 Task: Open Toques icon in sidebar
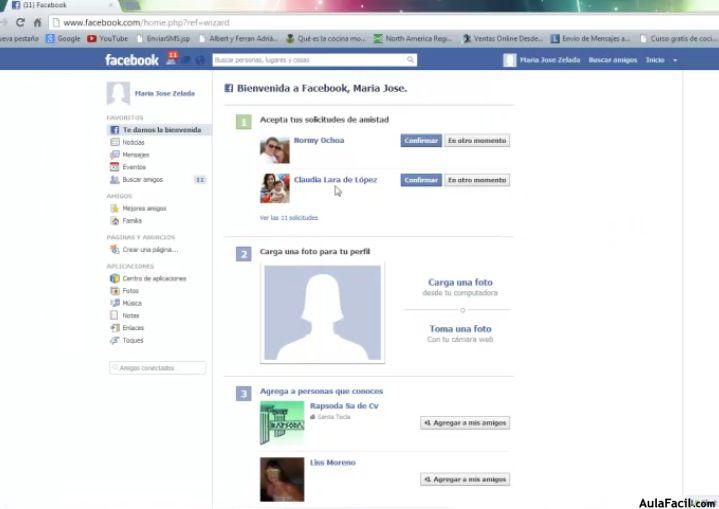click(115, 340)
